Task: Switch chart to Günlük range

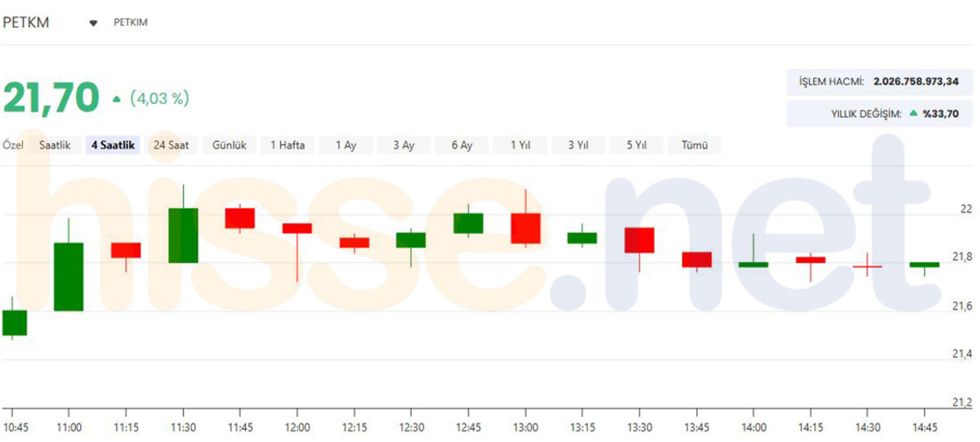Action: coord(229,145)
